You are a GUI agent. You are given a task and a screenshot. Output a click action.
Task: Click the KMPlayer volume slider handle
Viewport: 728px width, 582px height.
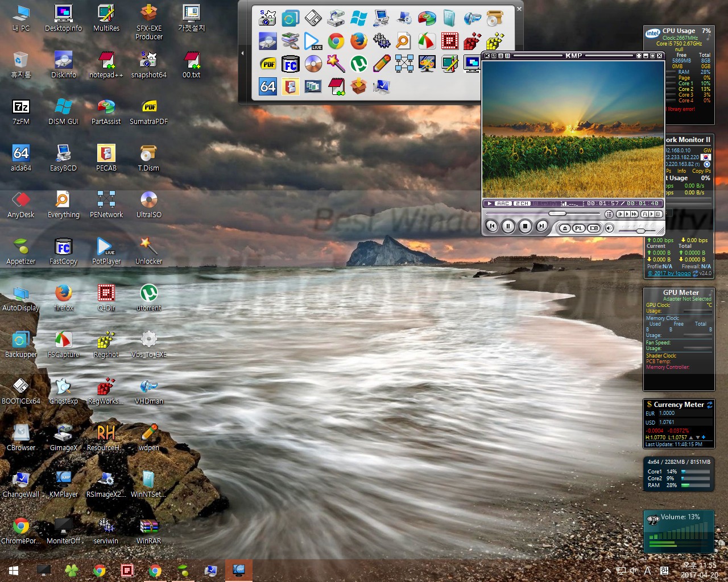tap(641, 231)
